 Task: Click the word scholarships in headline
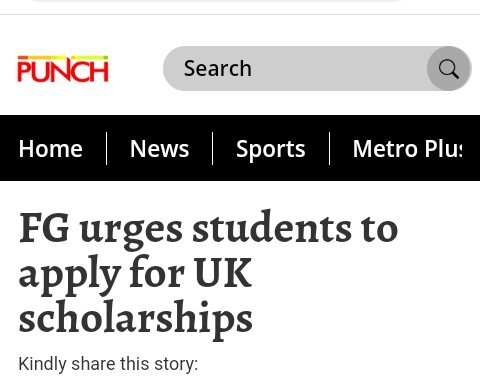point(135,318)
